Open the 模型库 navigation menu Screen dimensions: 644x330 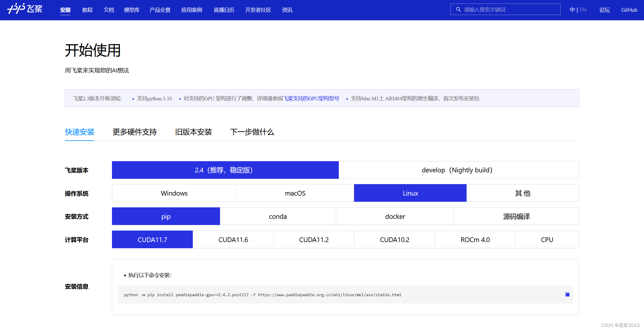tap(132, 10)
